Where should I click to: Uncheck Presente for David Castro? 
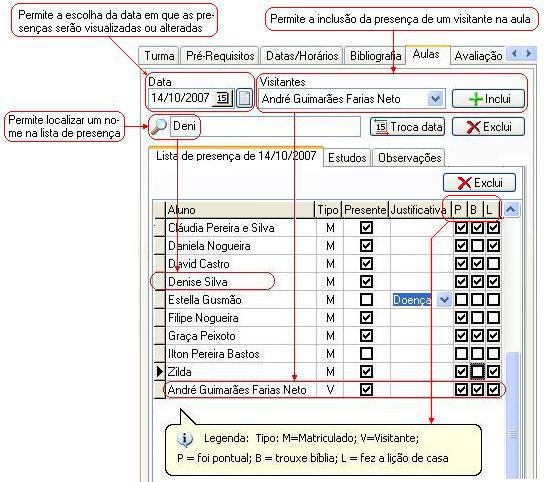pyautogui.click(x=366, y=264)
